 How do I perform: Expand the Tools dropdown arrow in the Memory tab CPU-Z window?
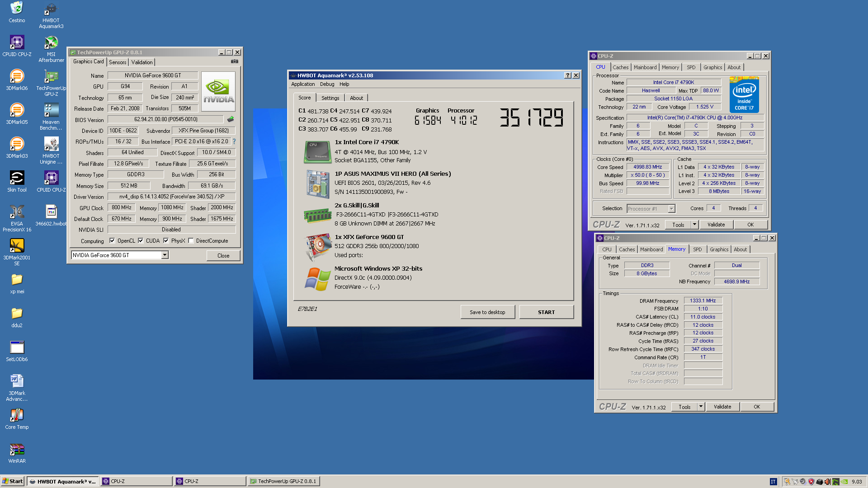pyautogui.click(x=701, y=407)
